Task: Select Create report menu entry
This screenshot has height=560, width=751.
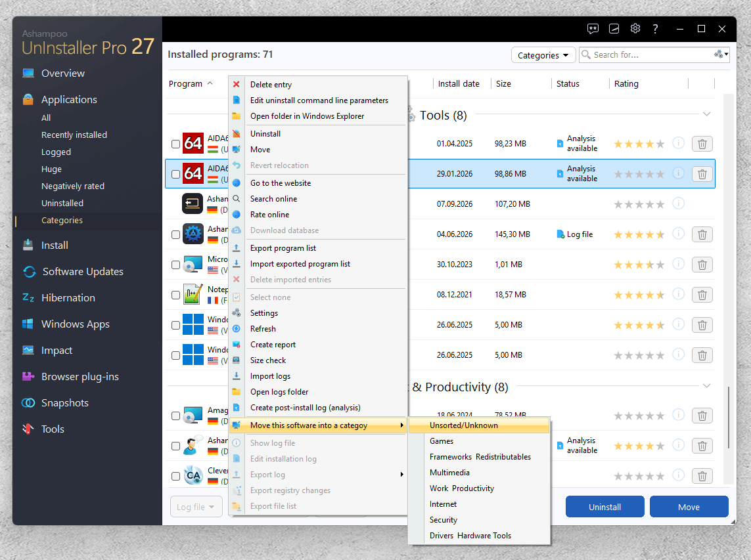Action: [x=273, y=345]
